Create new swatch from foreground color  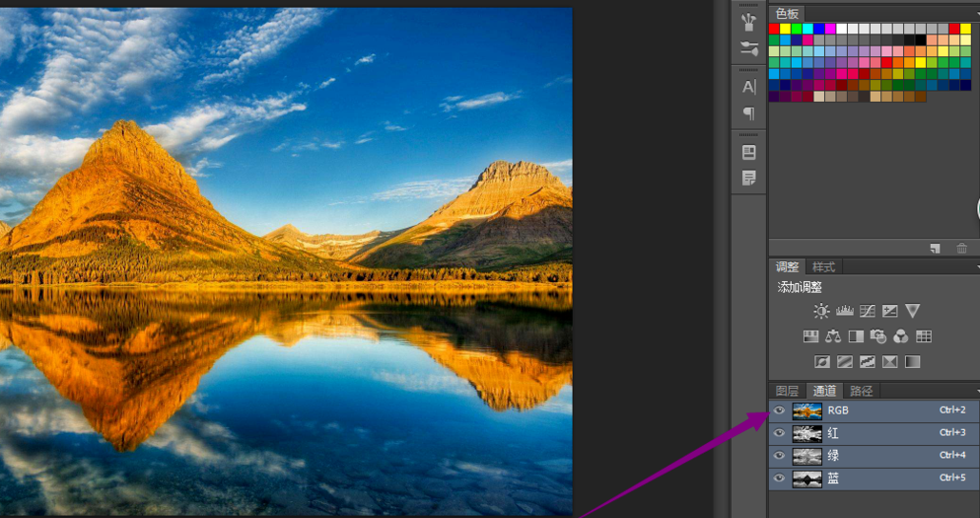click(x=935, y=249)
